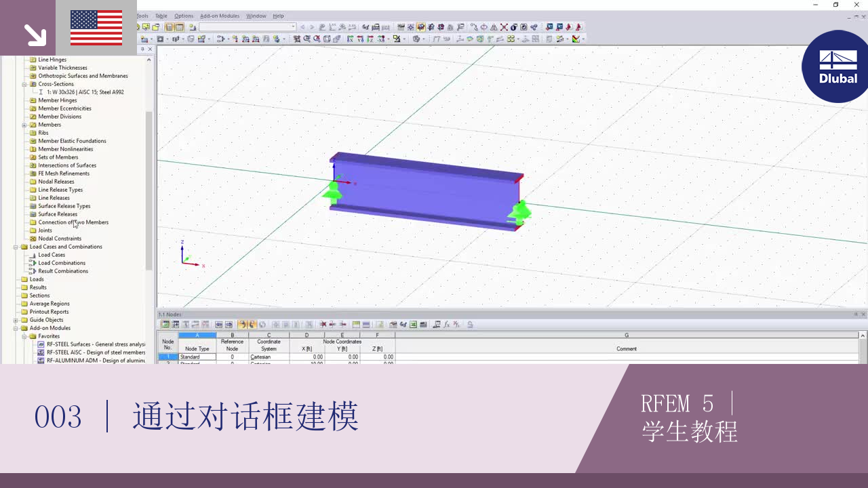Click the delete row icon in table toolbar

click(x=323, y=325)
